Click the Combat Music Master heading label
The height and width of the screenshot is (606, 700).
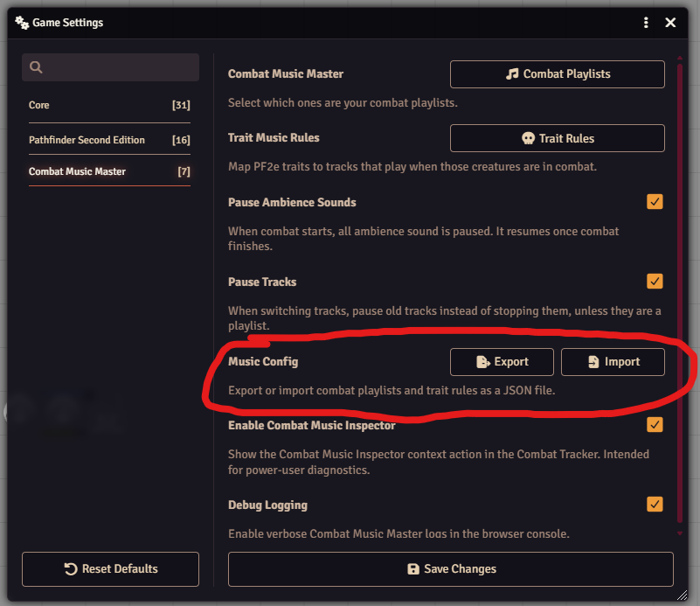286,73
